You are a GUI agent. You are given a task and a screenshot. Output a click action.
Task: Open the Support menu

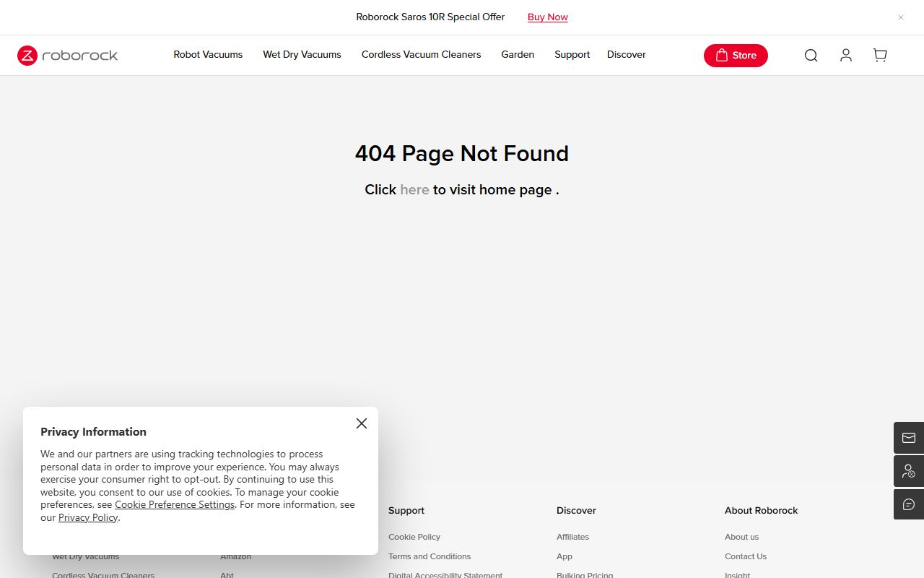coord(572,55)
